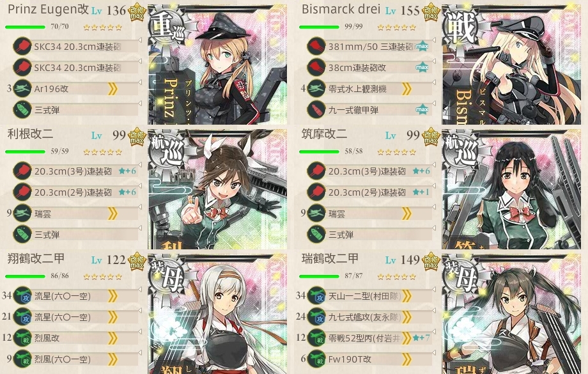The image size is (588, 374).
Task: Click the max improvement star on 38cm連装砲改
Action: (x=422, y=68)
